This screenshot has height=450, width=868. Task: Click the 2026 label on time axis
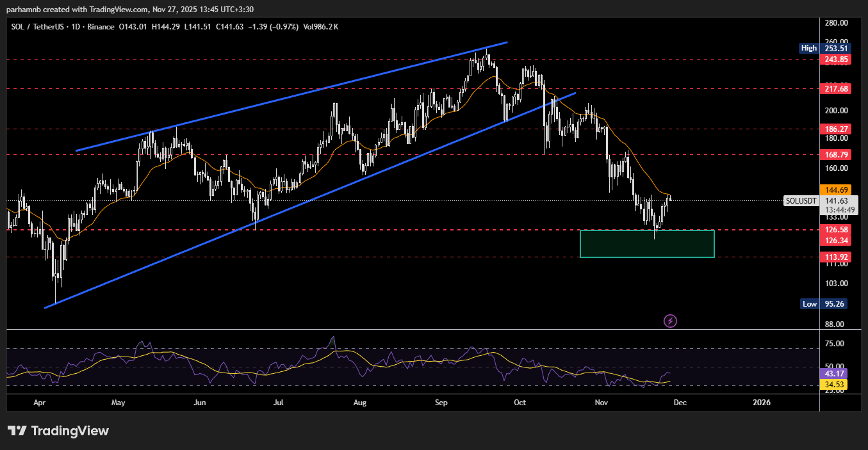pyautogui.click(x=762, y=403)
